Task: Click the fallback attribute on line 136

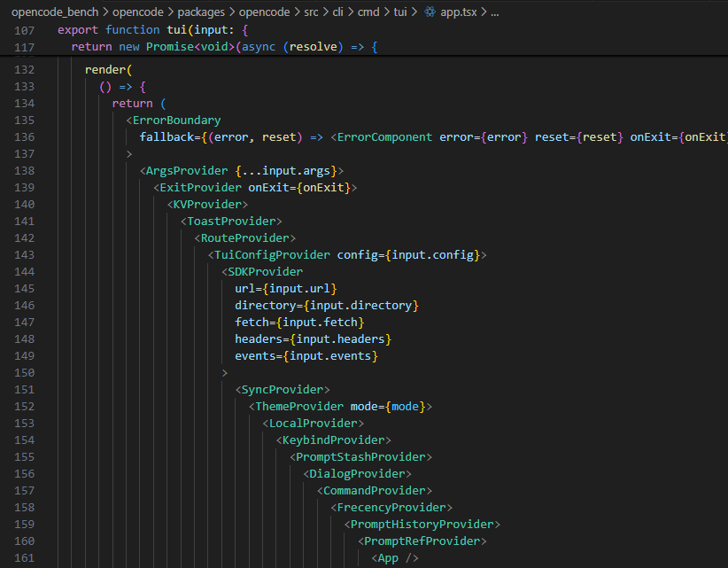Action: click(x=167, y=137)
